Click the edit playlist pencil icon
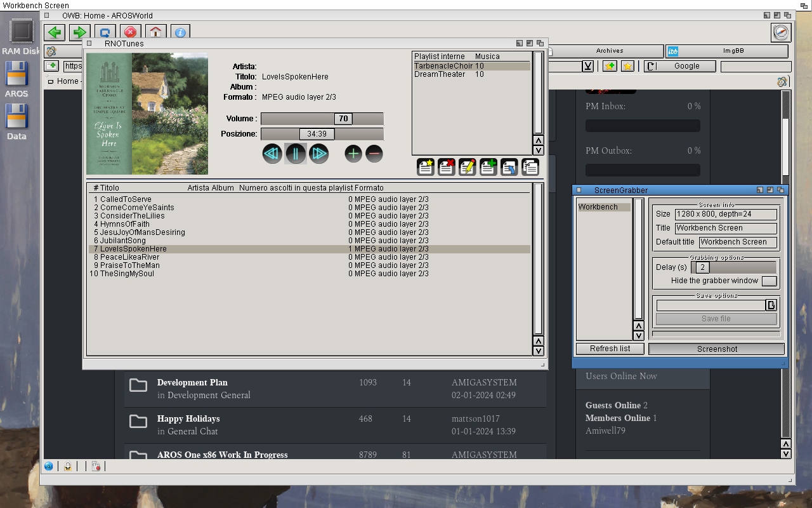812x508 pixels. pos(468,167)
